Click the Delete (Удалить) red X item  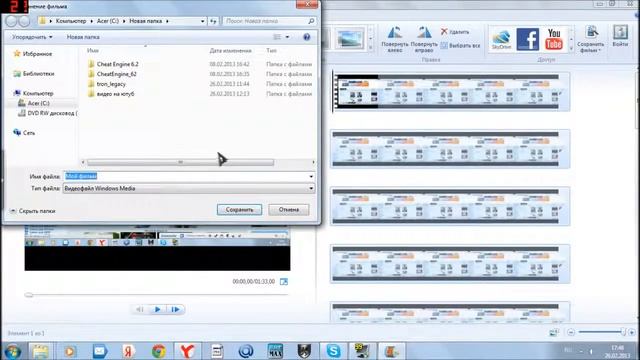tap(455, 31)
